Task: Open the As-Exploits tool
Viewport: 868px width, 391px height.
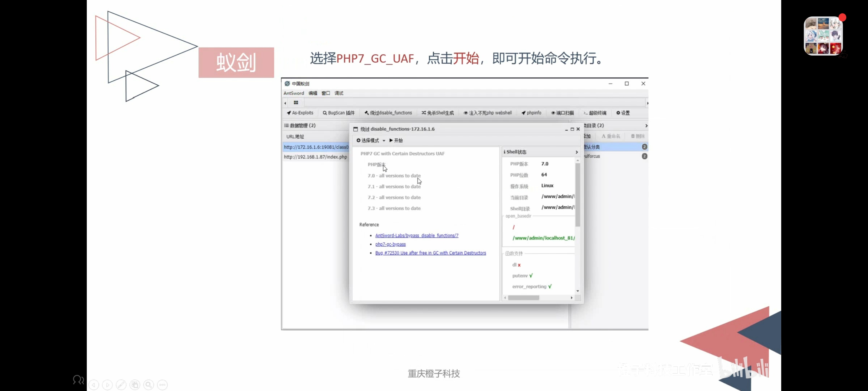Action: [x=299, y=113]
